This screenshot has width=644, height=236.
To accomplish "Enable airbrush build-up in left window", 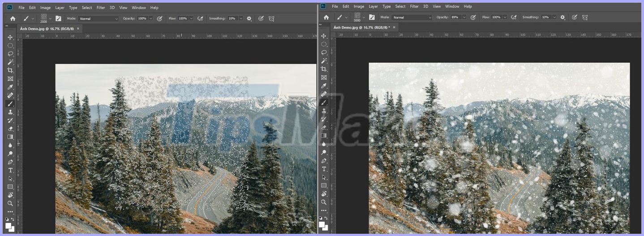I will (x=200, y=18).
